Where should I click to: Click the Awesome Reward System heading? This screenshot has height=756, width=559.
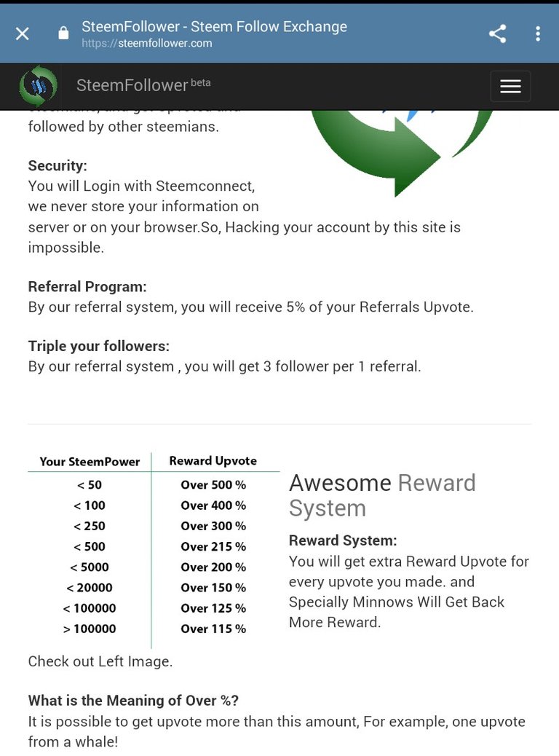pos(382,495)
